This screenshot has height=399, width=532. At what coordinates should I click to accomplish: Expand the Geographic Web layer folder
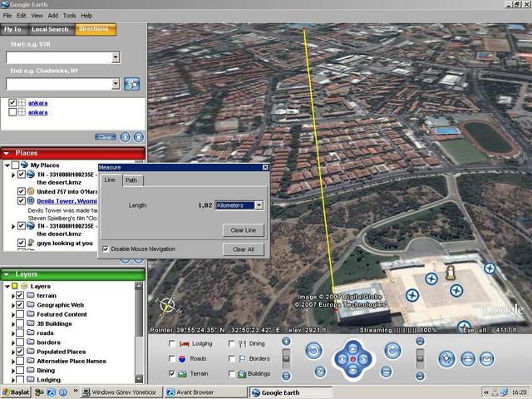13,305
